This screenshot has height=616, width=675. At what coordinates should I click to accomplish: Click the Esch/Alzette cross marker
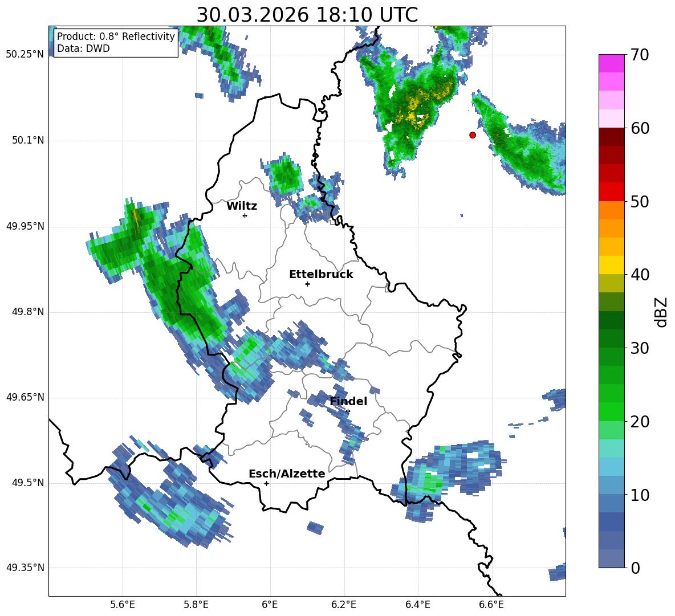pos(266,483)
